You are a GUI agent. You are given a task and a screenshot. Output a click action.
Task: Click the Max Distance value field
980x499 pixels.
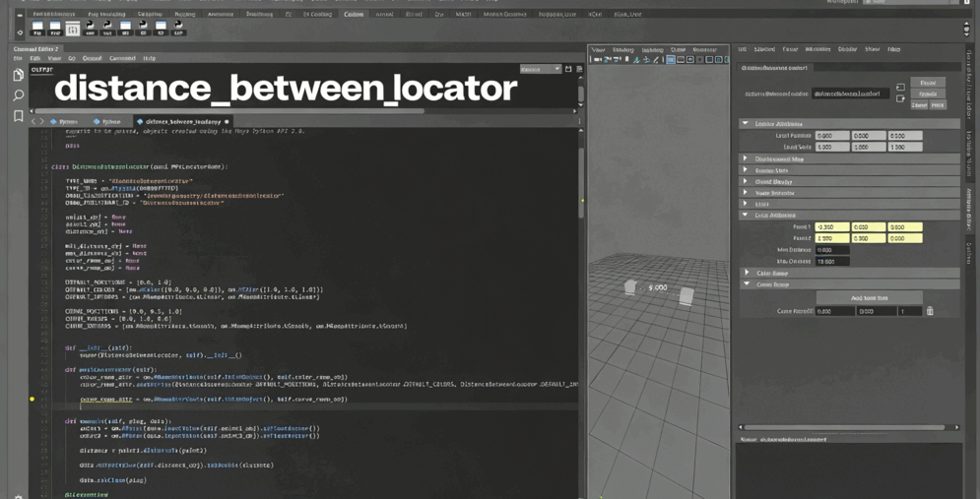coord(832,262)
